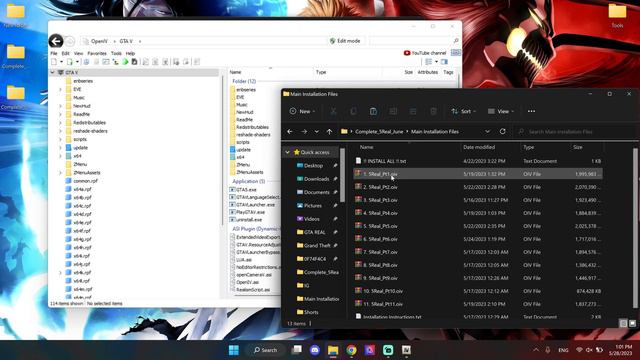Click the Cut scissors icon in File Explorer
The image size is (640, 360).
pos(333,111)
